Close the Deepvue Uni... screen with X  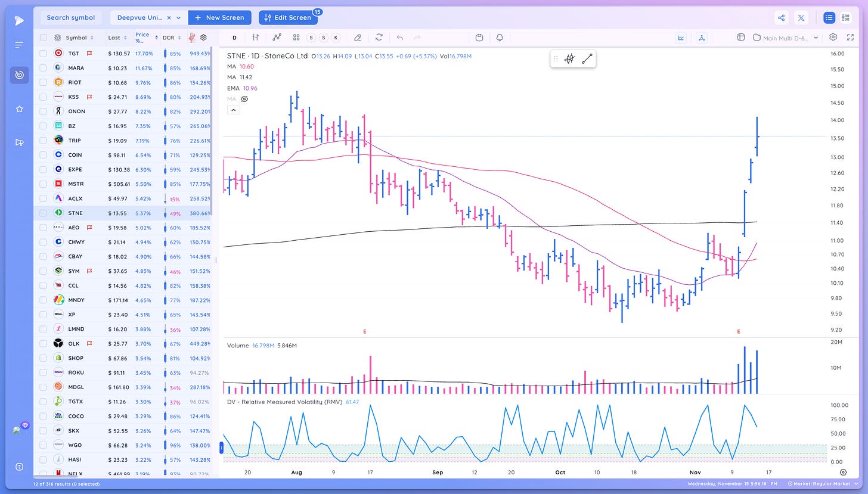pyautogui.click(x=169, y=18)
